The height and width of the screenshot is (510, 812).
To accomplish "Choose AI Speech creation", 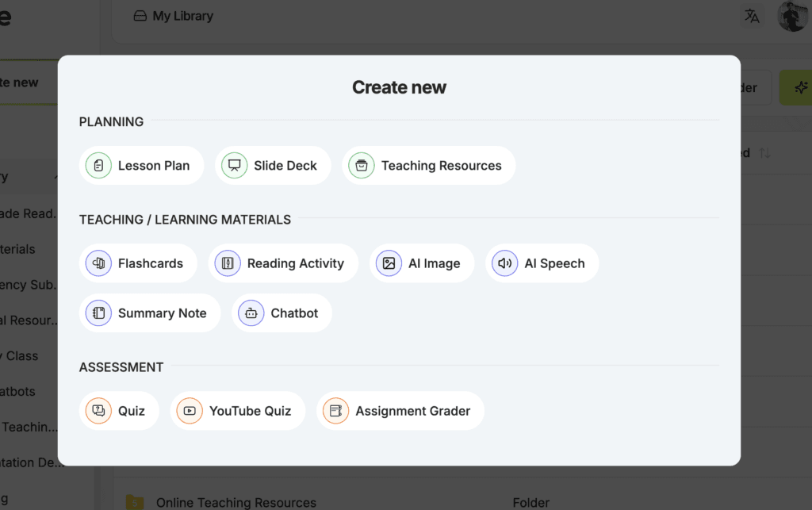I will pyautogui.click(x=542, y=263).
